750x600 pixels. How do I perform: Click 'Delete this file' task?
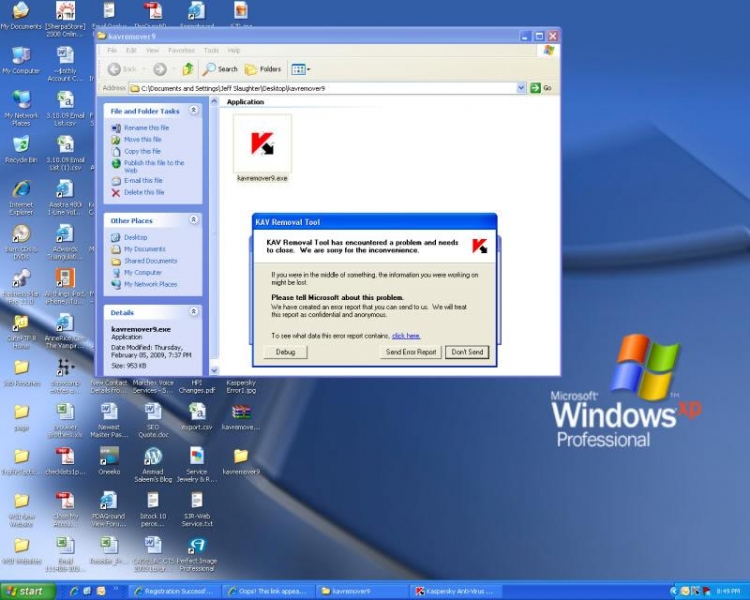[138, 192]
